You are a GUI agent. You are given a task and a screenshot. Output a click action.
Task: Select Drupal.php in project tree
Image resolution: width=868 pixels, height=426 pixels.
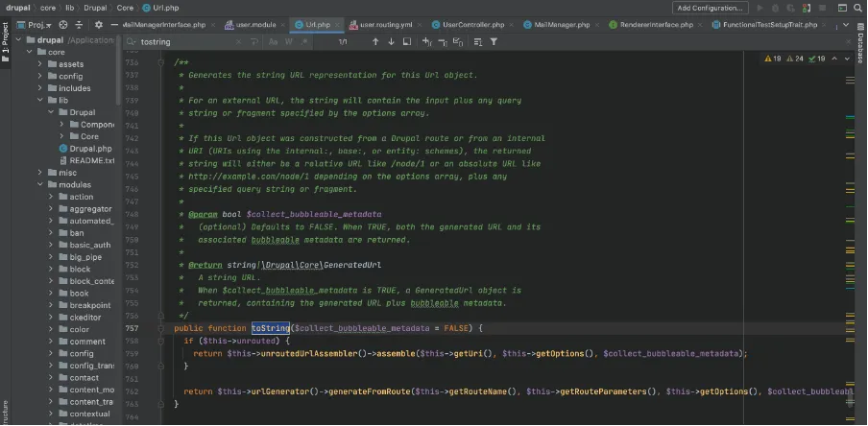(x=85, y=149)
